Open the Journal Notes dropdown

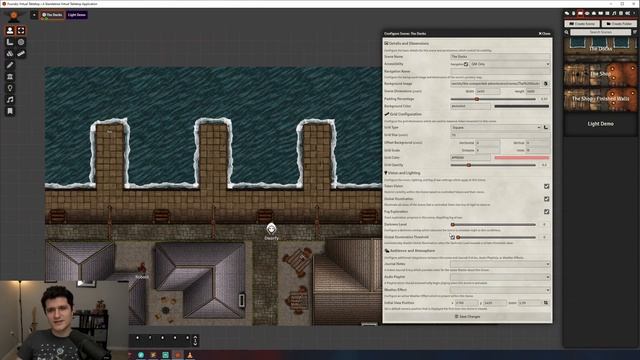(x=500, y=264)
